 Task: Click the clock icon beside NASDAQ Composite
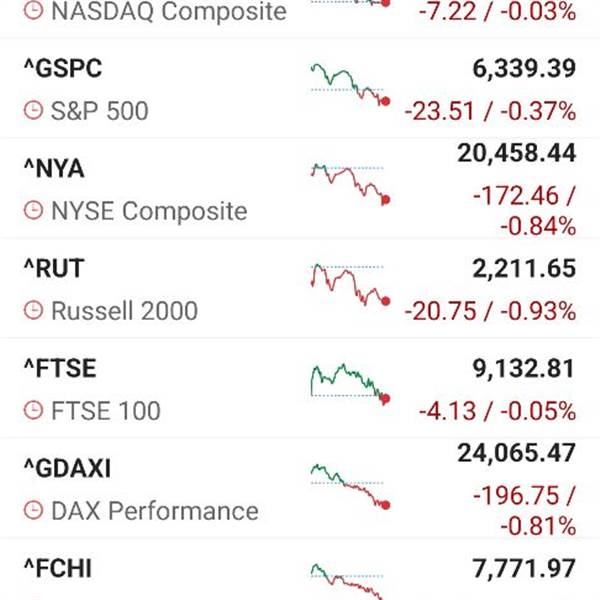(x=33, y=11)
